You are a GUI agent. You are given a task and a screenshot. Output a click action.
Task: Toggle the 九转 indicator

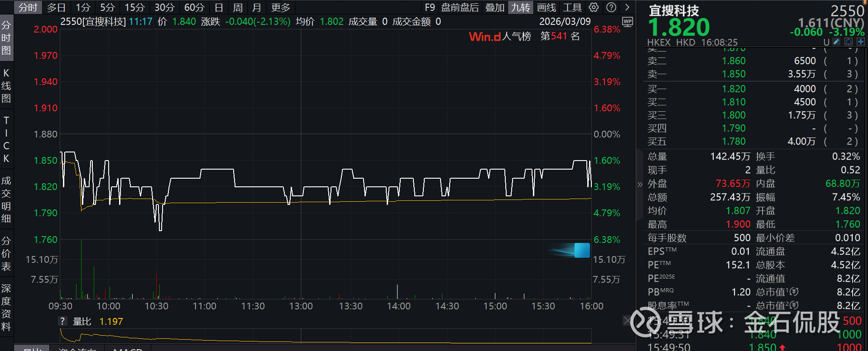[521, 7]
